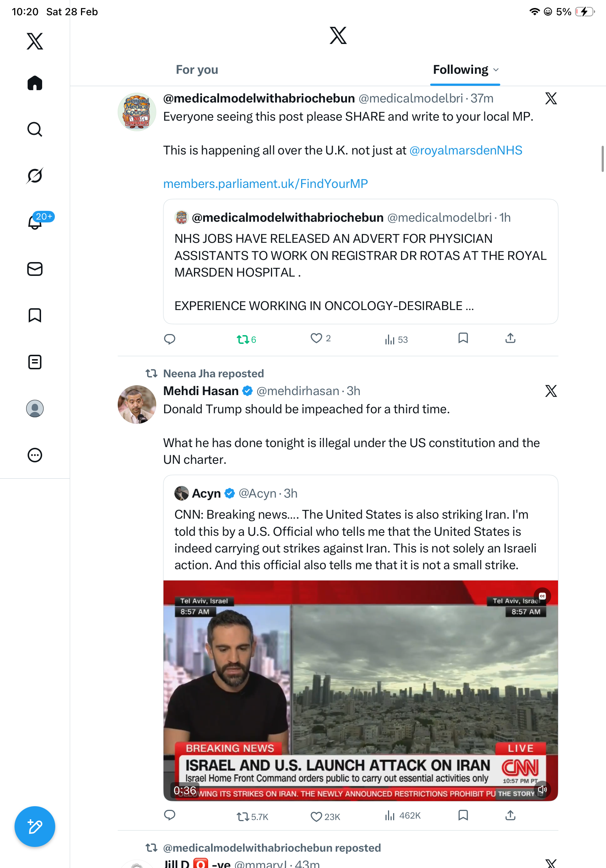606x868 pixels.
Task: Open Grok from the sidebar
Action: point(35,176)
